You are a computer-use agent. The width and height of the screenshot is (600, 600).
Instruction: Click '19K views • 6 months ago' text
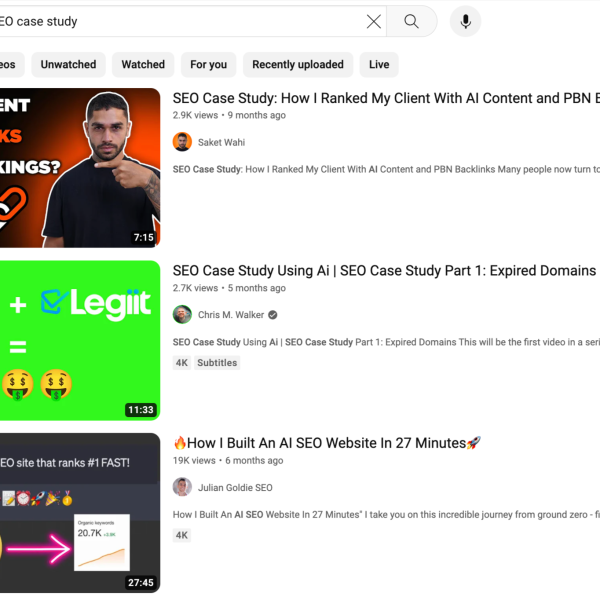tap(228, 460)
